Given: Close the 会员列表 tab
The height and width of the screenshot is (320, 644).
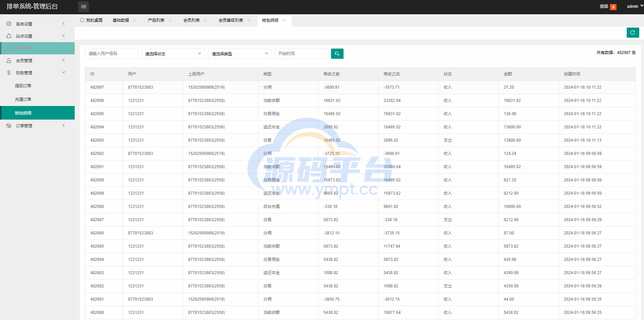Looking at the screenshot, I should pos(205,20).
